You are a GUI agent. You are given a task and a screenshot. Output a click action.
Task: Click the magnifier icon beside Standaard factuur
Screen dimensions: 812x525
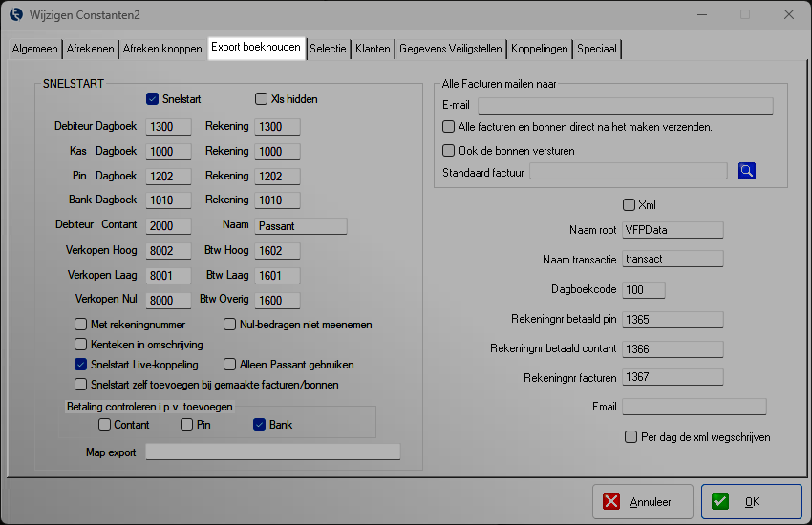(x=747, y=171)
